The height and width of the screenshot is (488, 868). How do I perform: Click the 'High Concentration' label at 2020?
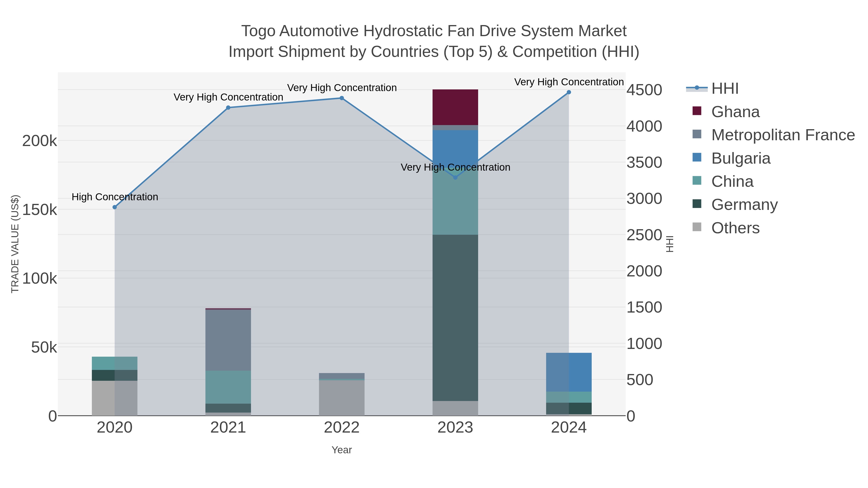(x=115, y=197)
